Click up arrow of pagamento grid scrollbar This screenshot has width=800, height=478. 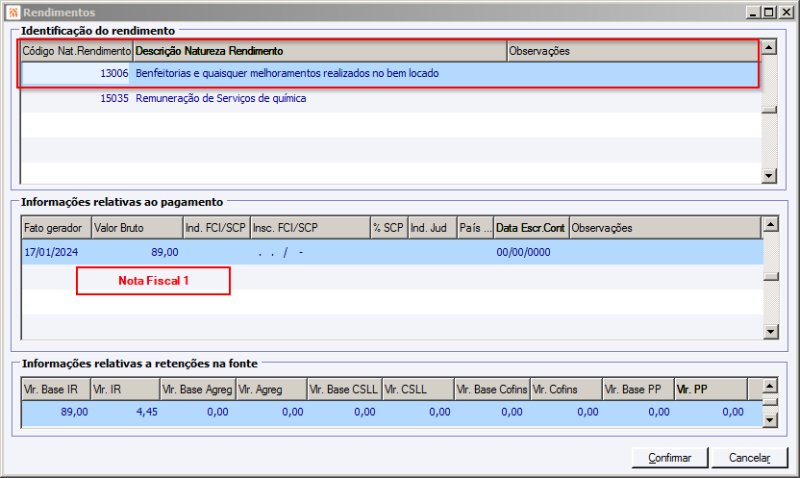[770, 224]
